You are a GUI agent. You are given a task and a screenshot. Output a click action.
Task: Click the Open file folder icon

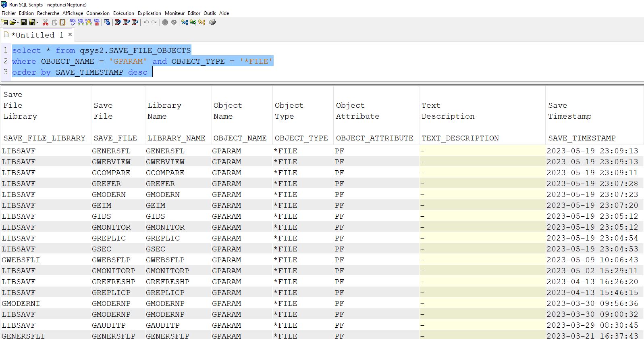13,22
